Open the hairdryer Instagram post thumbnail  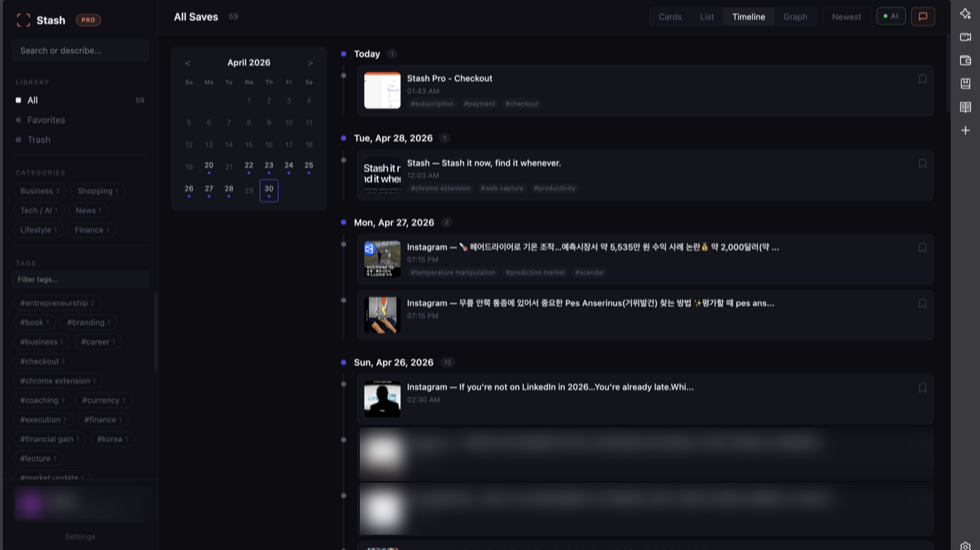tap(382, 259)
